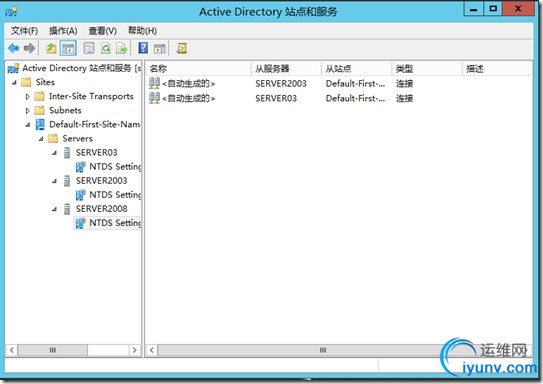Collapse the Sites tree node
543x384 pixels.
click(x=14, y=83)
